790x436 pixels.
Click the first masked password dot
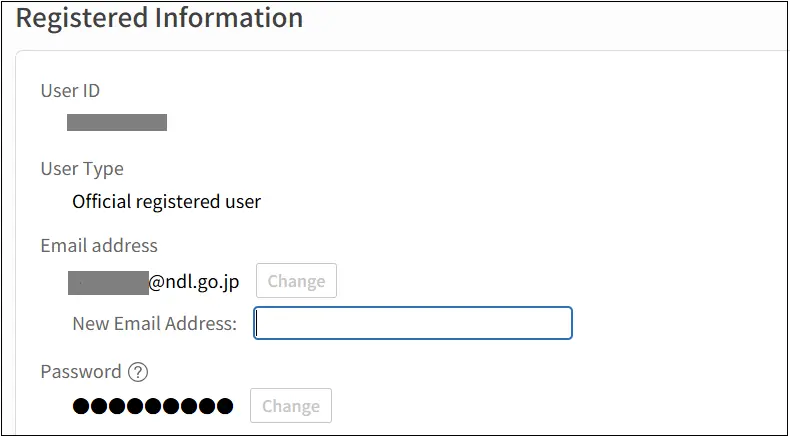[x=81, y=406]
